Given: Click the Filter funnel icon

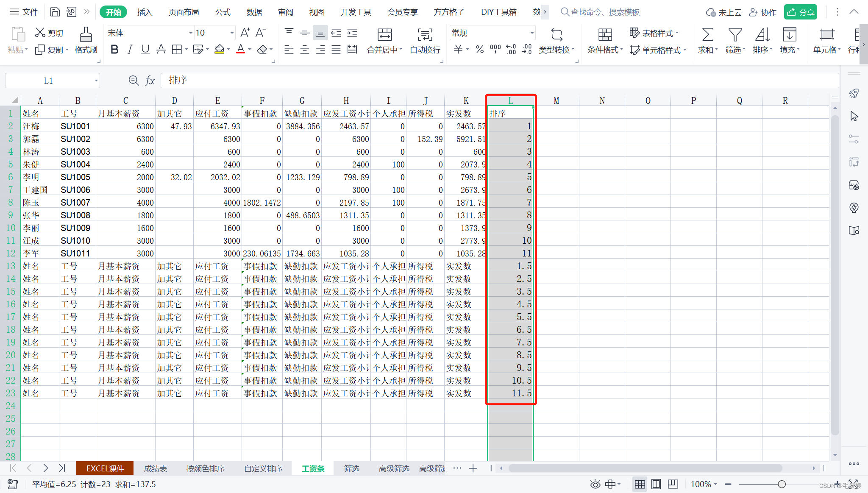Looking at the screenshot, I should tap(734, 35).
